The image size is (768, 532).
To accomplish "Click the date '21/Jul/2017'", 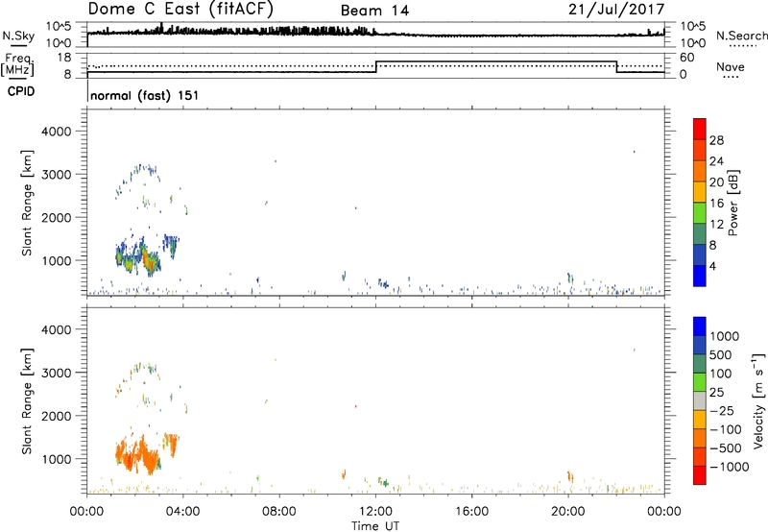I will click(x=616, y=10).
